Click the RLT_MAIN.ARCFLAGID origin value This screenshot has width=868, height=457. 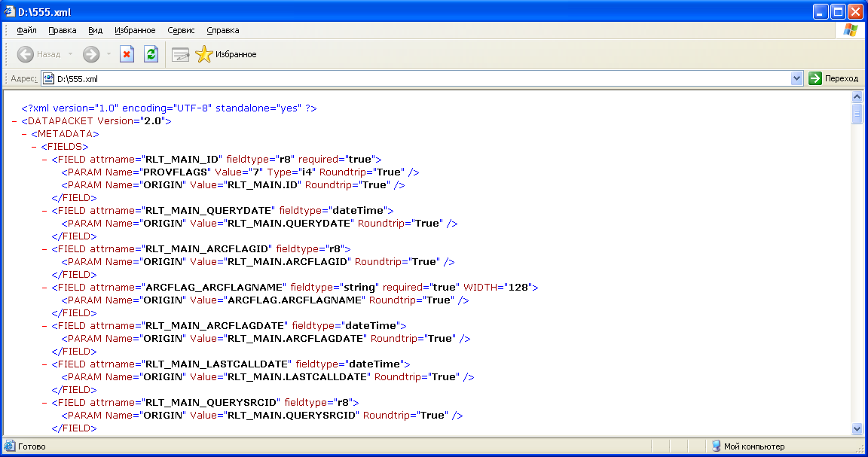(289, 262)
